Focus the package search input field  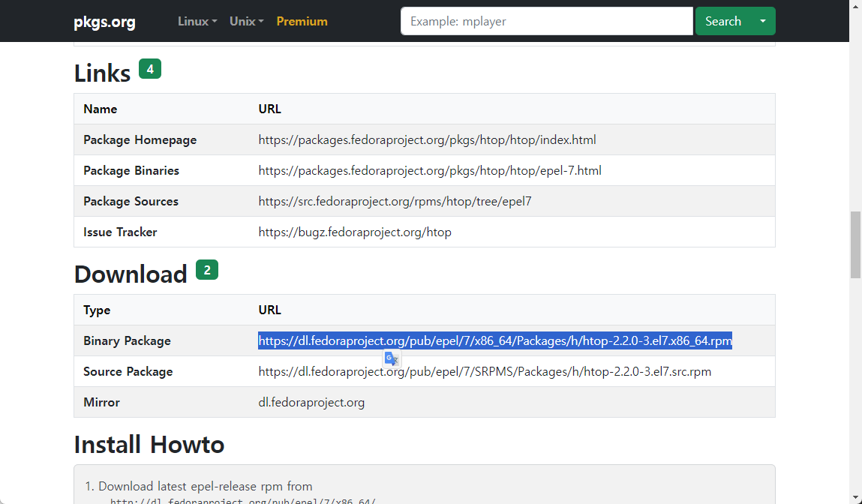546,21
